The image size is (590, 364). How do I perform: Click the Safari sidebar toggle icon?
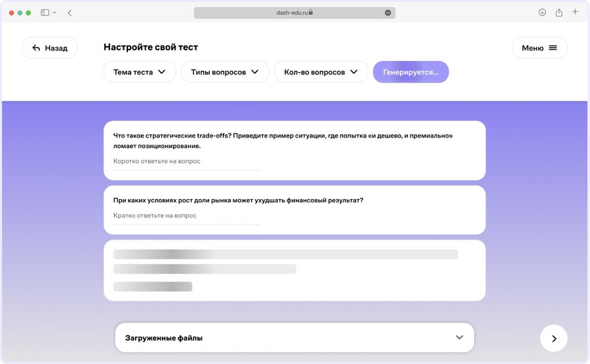(x=45, y=12)
